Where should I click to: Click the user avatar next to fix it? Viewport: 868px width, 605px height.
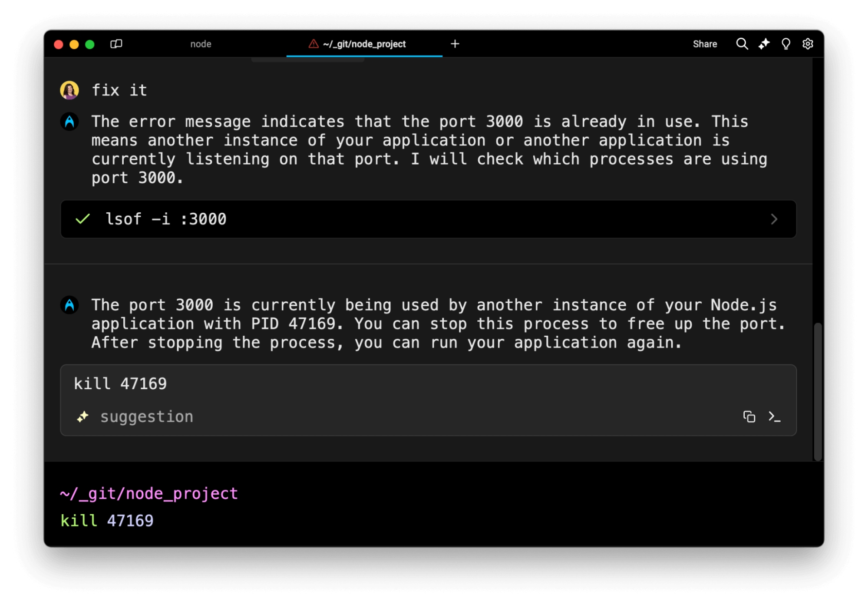(x=69, y=90)
